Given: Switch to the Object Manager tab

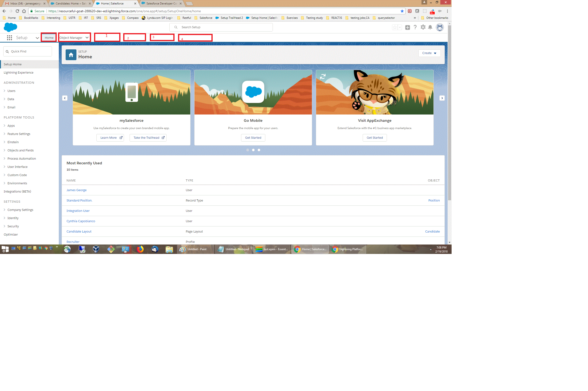Looking at the screenshot, I should 71,38.
